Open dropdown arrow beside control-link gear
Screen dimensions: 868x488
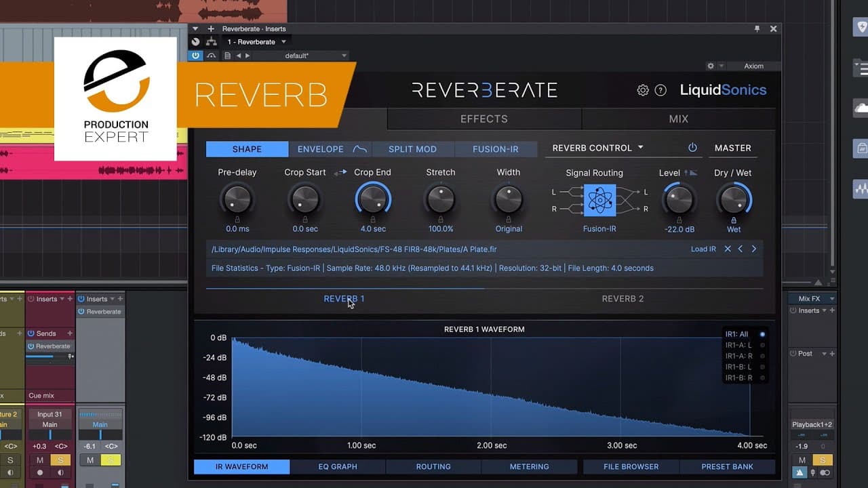tap(722, 66)
